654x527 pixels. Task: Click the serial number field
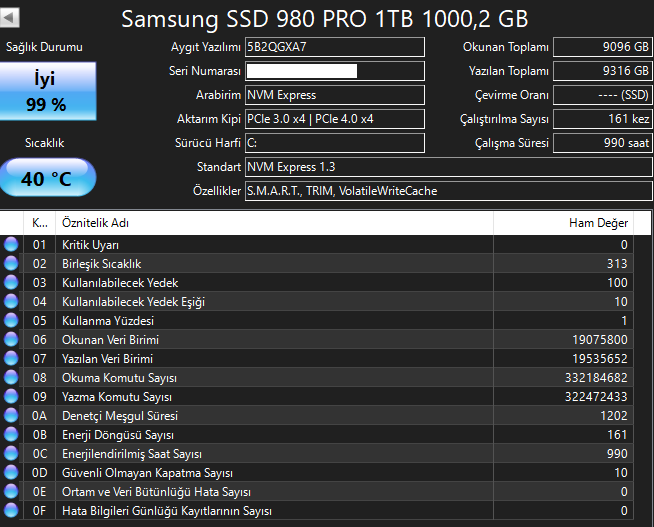[335, 71]
